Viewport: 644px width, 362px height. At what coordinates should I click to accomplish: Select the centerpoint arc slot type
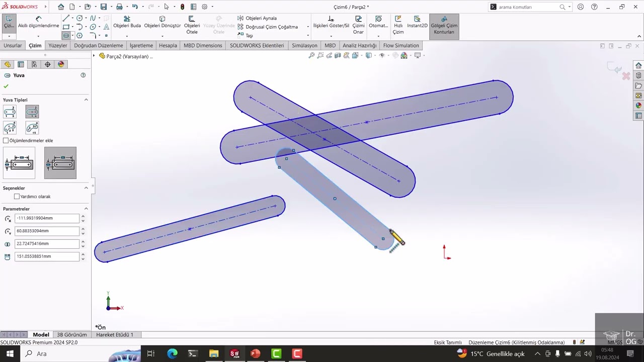[x=32, y=128]
